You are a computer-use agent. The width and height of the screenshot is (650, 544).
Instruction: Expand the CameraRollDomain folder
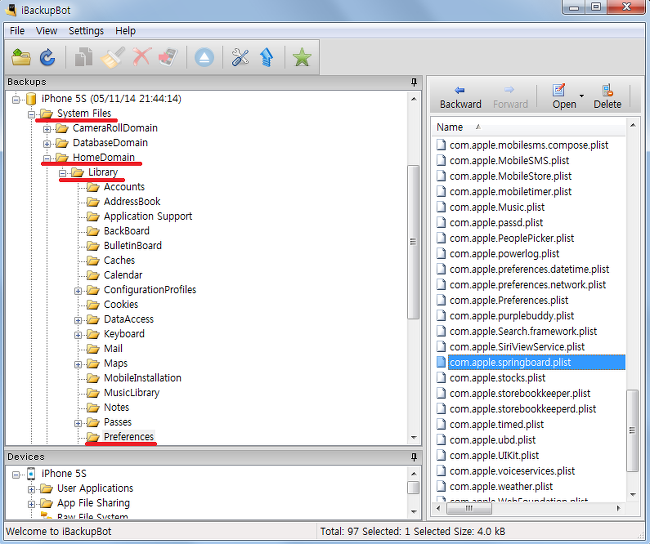click(x=47, y=129)
